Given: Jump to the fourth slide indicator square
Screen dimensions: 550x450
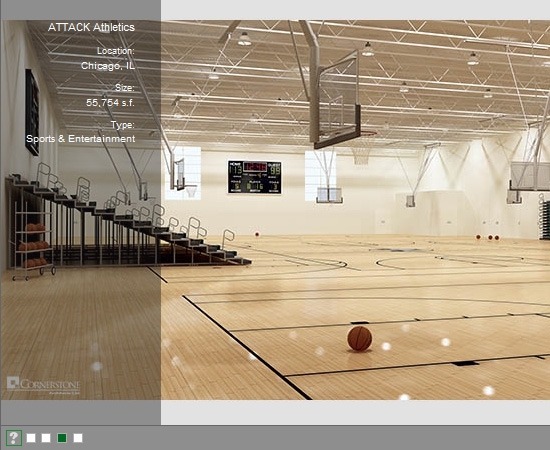Looking at the screenshot, I should pos(78,438).
